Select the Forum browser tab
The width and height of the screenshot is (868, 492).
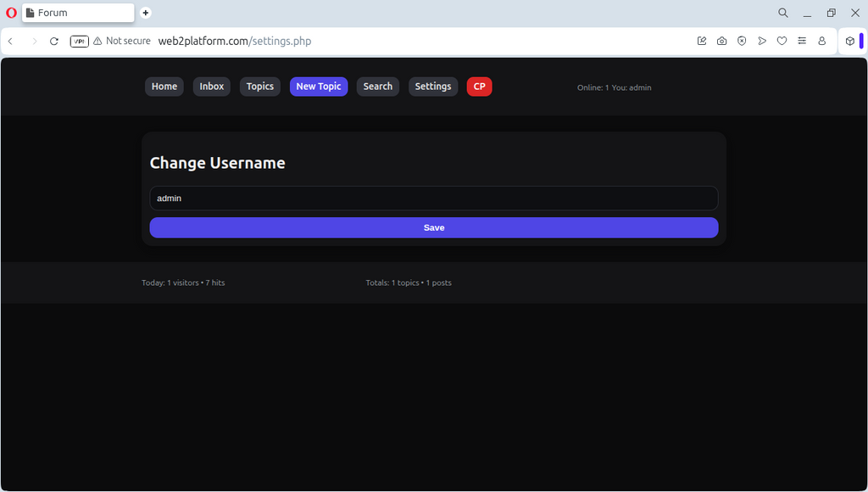78,13
